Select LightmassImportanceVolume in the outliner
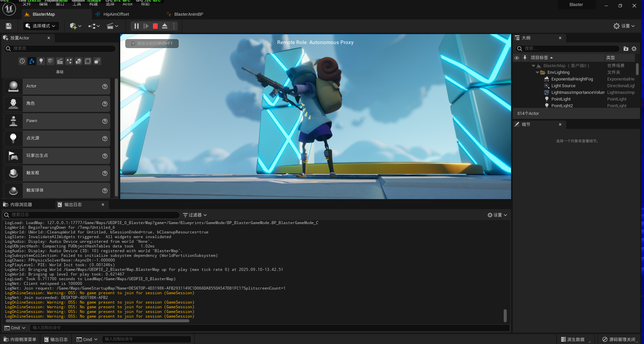Image resolution: width=644 pixels, height=344 pixels. [578, 93]
